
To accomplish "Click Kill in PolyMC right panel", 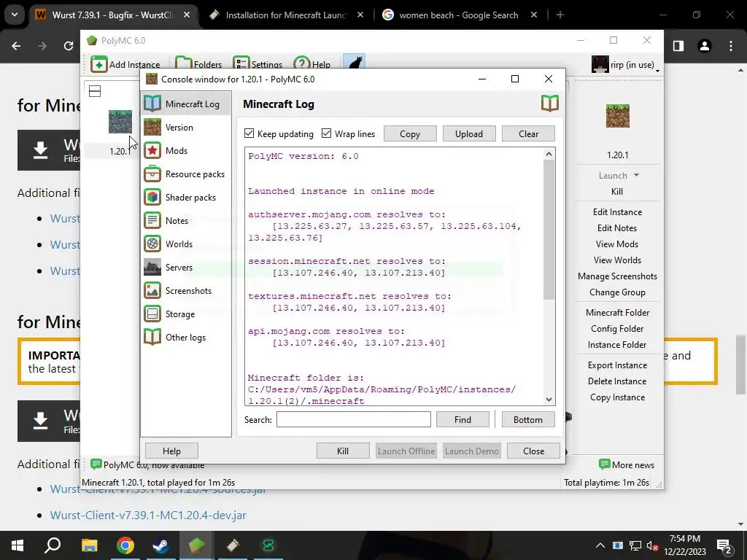I will click(x=617, y=192).
